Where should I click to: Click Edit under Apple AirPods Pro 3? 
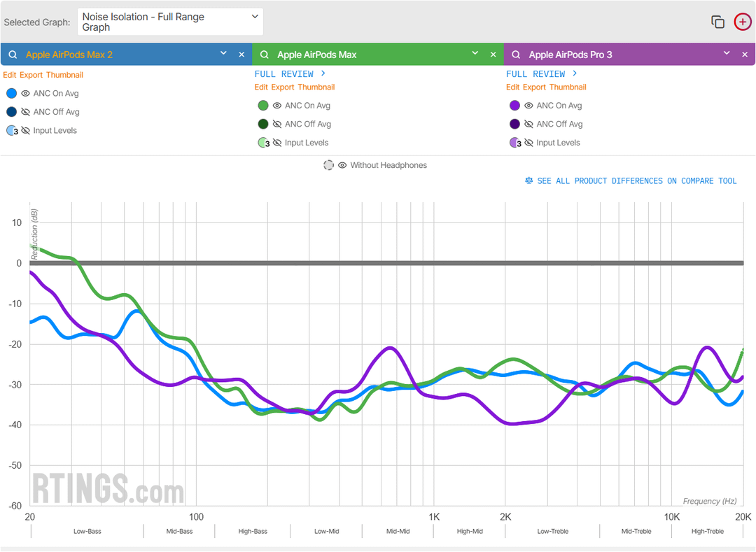[x=513, y=87]
